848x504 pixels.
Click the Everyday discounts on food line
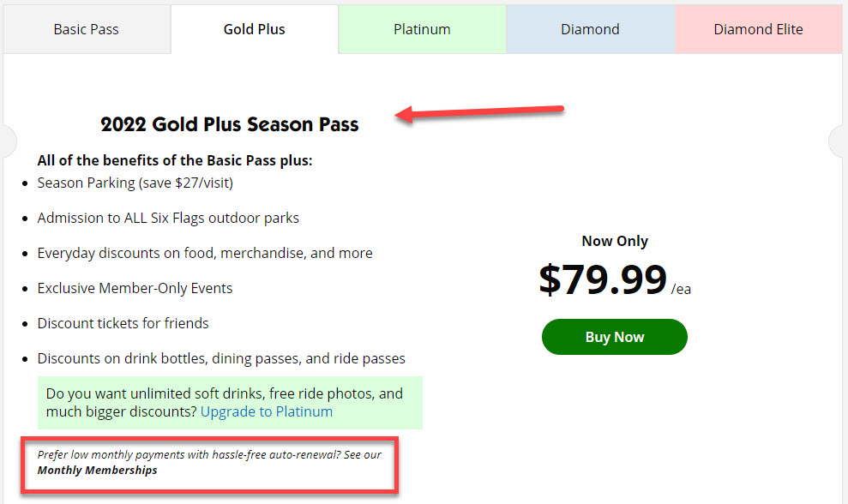click(205, 253)
